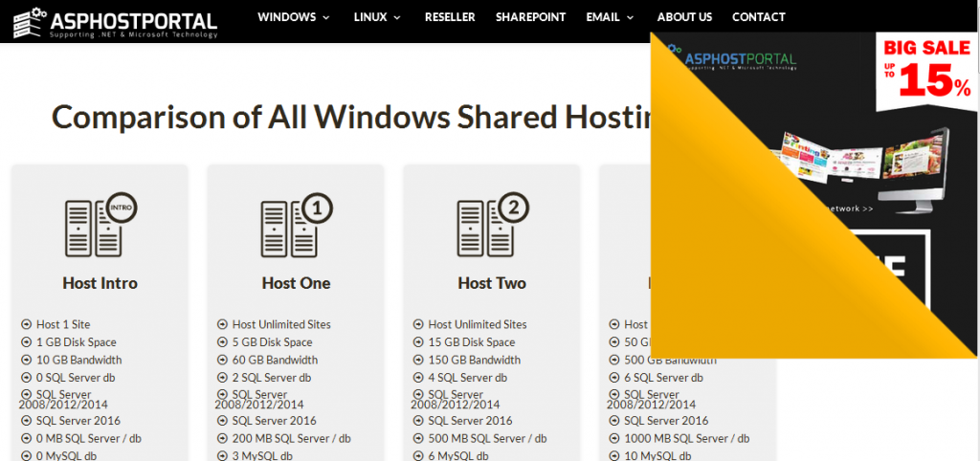Click '60 GB Bandwidth' feature
980x461 pixels.
(275, 360)
